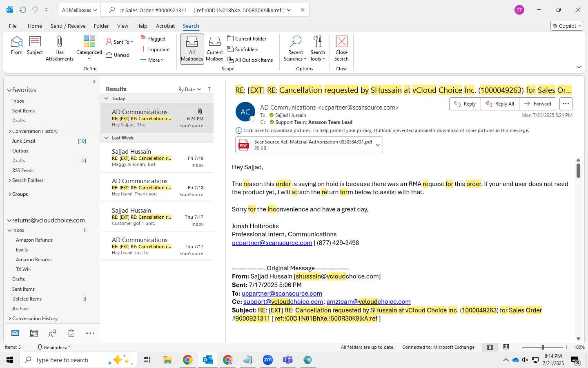Click info bar to download pictures
The image size is (588, 368).
click(382, 130)
